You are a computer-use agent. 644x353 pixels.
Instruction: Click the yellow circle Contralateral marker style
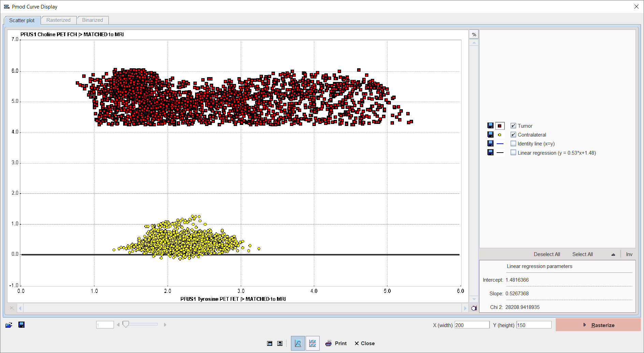tap(500, 135)
